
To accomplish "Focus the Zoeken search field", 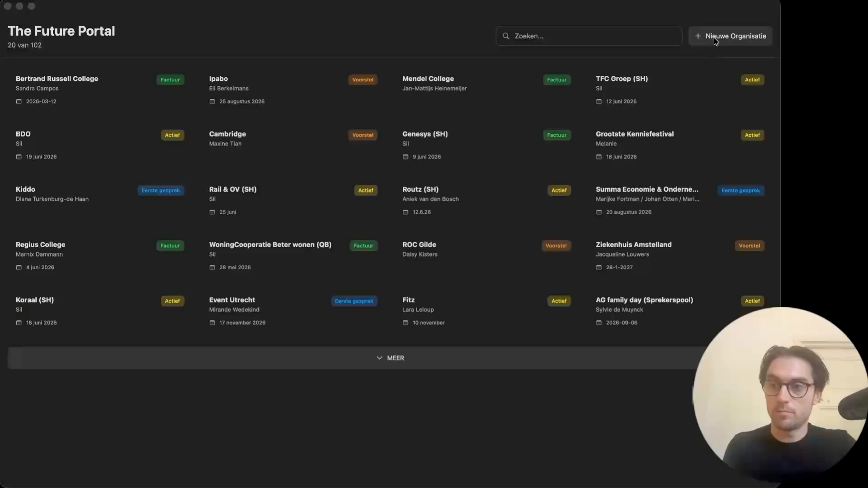I will (589, 36).
